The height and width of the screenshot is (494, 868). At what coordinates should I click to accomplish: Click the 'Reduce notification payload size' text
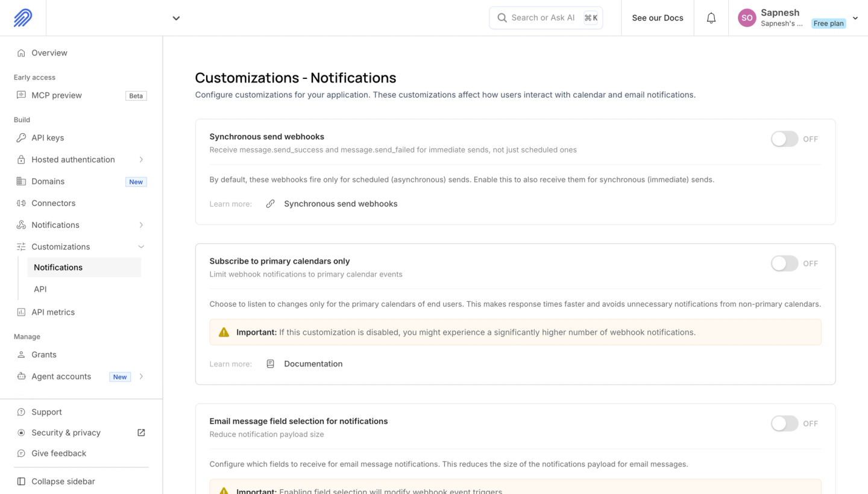(x=266, y=434)
